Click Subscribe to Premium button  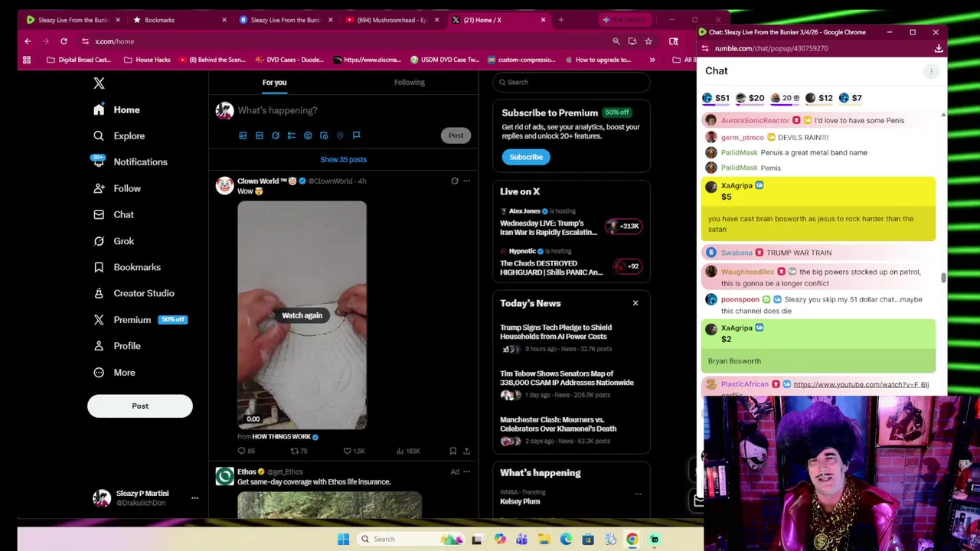[526, 157]
